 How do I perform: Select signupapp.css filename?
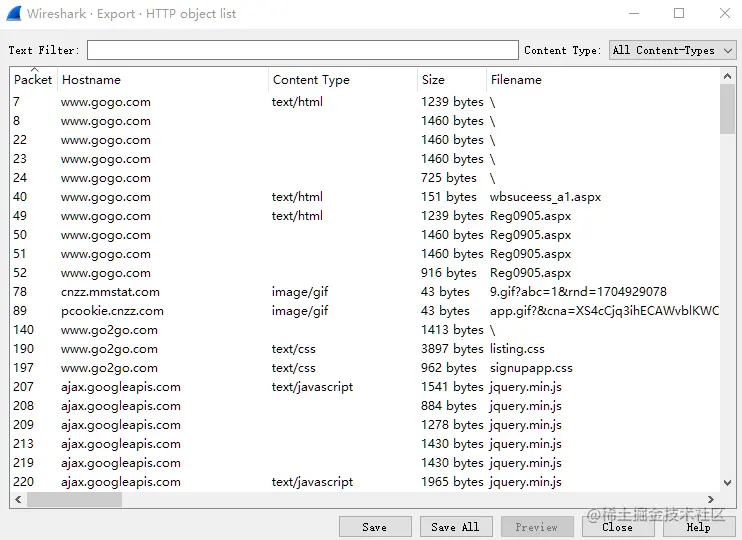click(x=531, y=368)
